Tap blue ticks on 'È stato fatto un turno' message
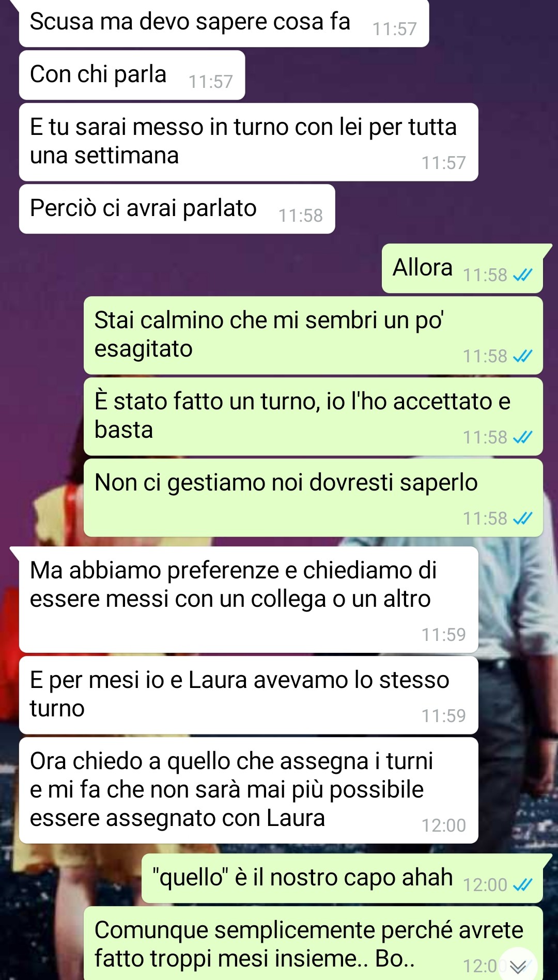 [x=523, y=437]
